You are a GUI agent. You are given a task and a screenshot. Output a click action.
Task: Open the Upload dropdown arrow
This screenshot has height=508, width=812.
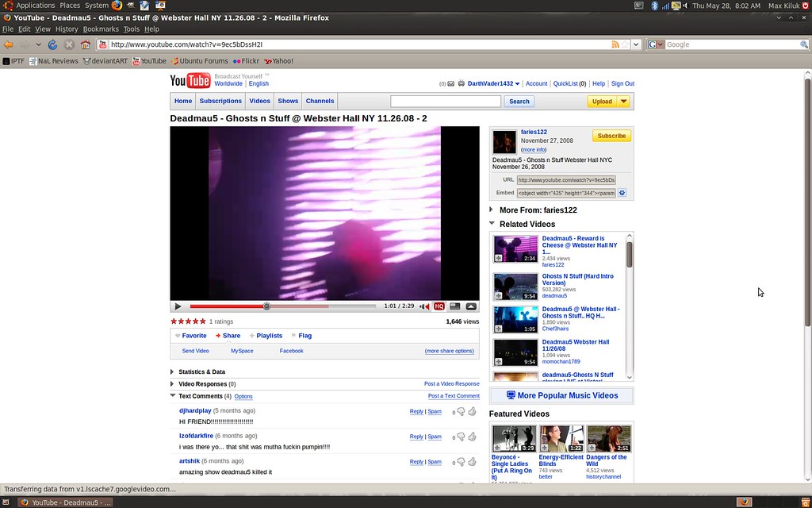pos(623,102)
